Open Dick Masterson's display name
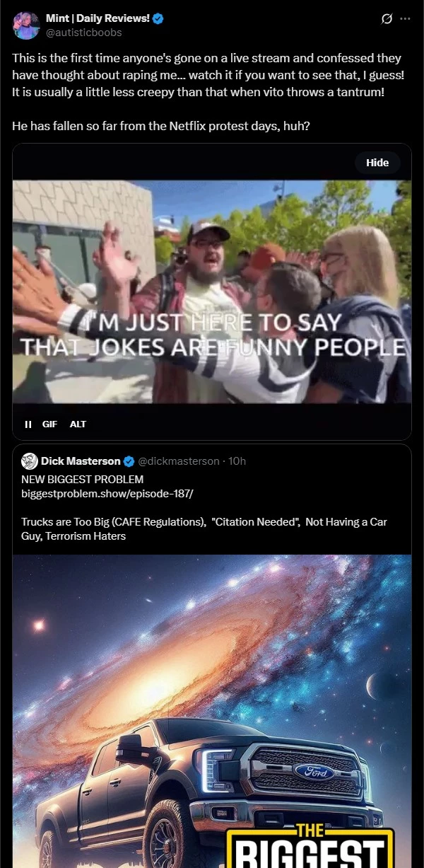424x868 pixels. click(x=81, y=461)
